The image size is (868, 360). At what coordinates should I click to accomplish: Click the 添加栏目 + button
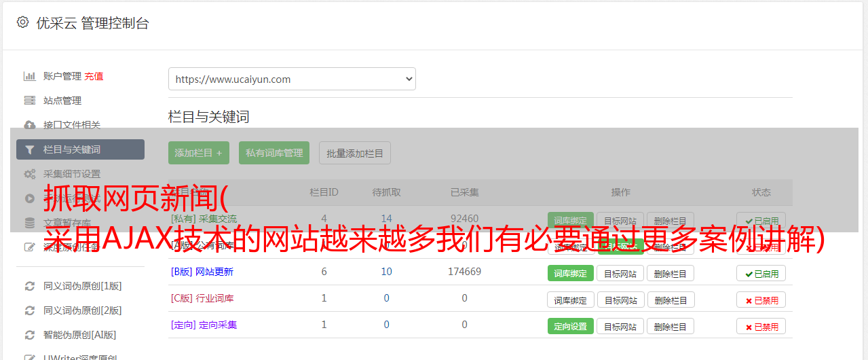tap(199, 153)
